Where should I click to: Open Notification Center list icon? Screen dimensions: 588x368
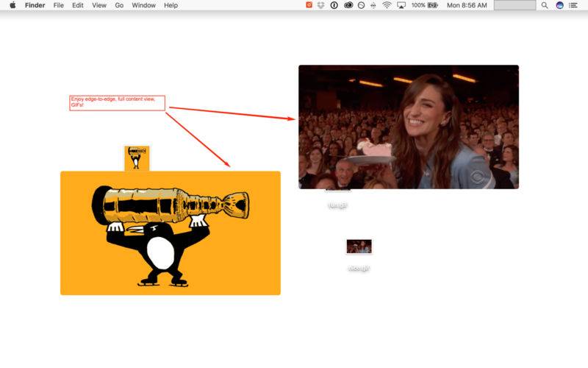pos(573,5)
